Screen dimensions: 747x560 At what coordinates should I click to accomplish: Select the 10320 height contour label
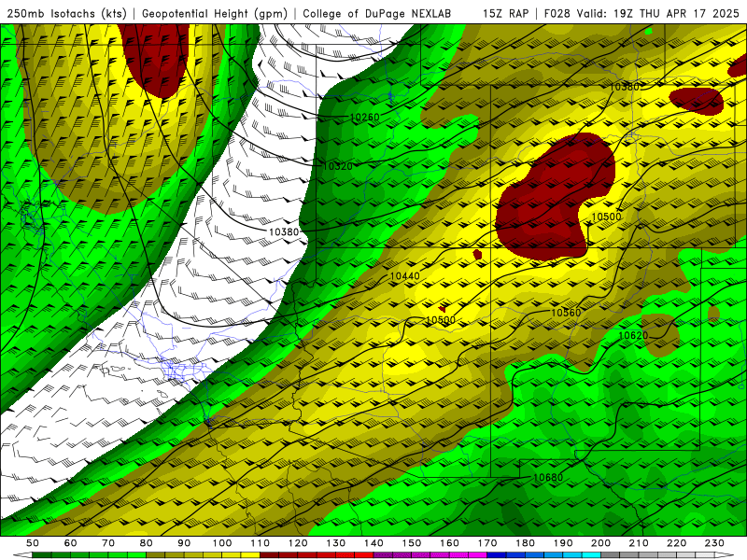click(338, 166)
